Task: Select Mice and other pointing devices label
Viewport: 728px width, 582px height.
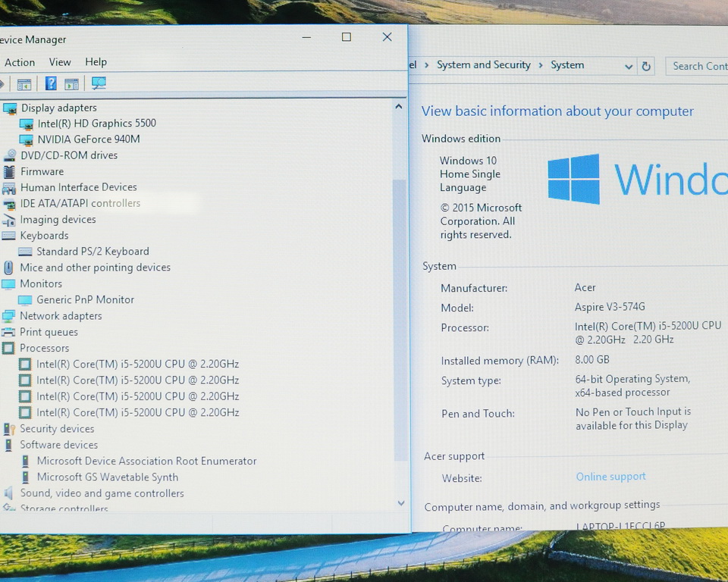Action: (x=96, y=268)
